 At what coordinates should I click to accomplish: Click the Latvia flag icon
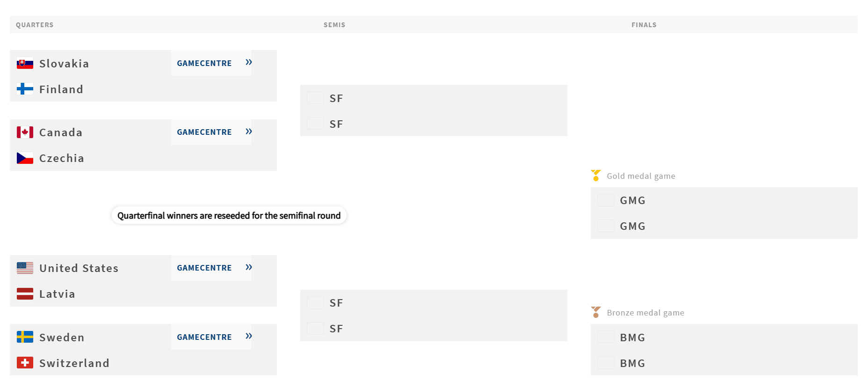(25, 294)
